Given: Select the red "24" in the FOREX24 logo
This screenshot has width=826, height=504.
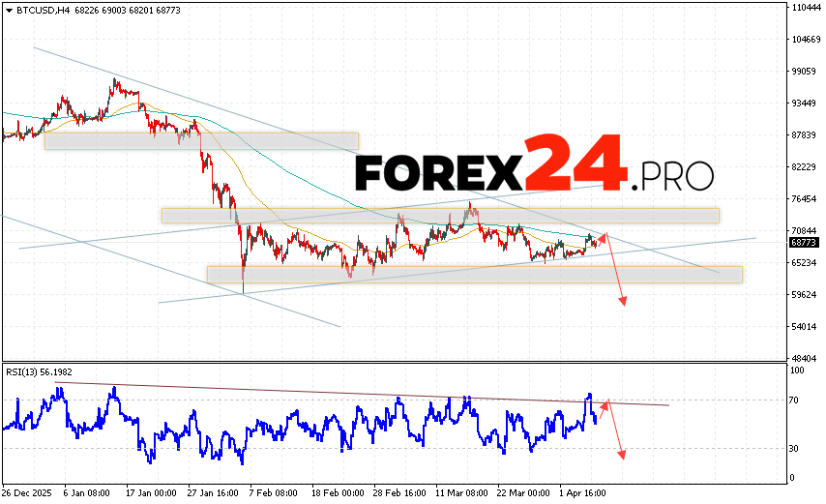Looking at the screenshot, I should 573,164.
